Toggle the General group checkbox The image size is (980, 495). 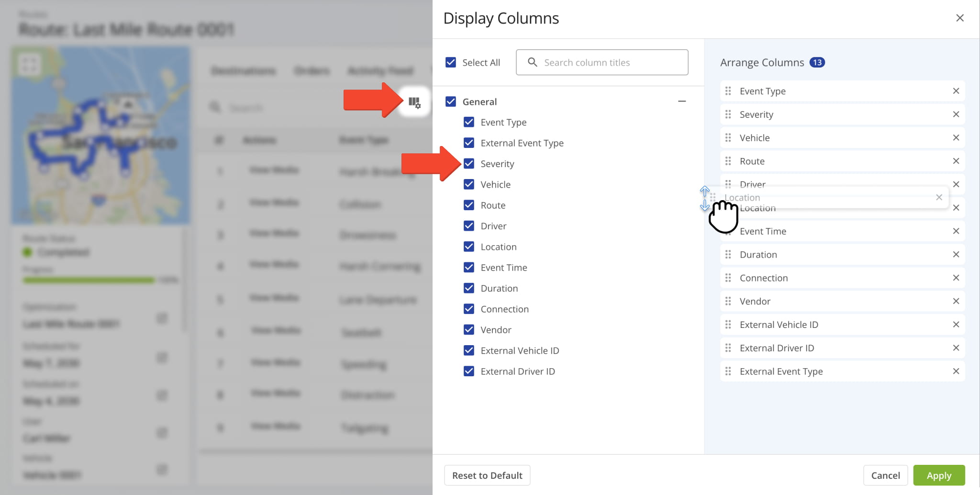click(x=451, y=101)
